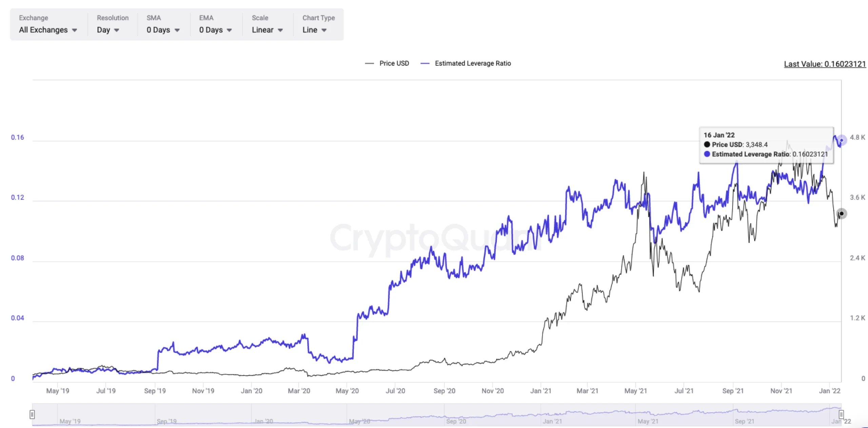Screen dimensions: 868x428
Task: Toggle the Price USD legend series
Action: 394,63
